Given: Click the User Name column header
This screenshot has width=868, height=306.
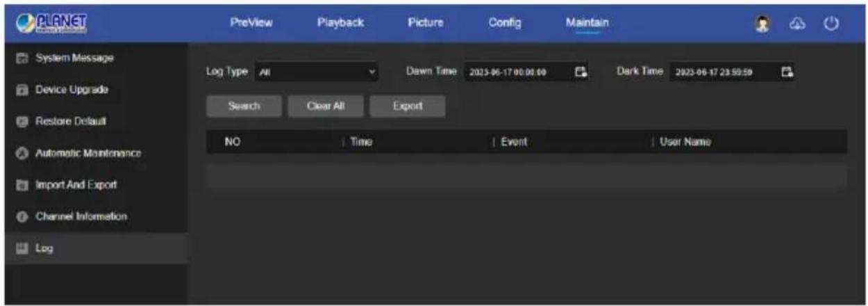Looking at the screenshot, I should (x=684, y=142).
